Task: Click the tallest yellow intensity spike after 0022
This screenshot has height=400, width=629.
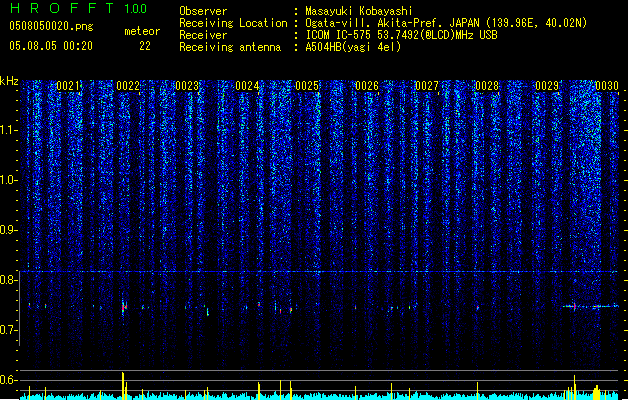Action: pos(123,386)
